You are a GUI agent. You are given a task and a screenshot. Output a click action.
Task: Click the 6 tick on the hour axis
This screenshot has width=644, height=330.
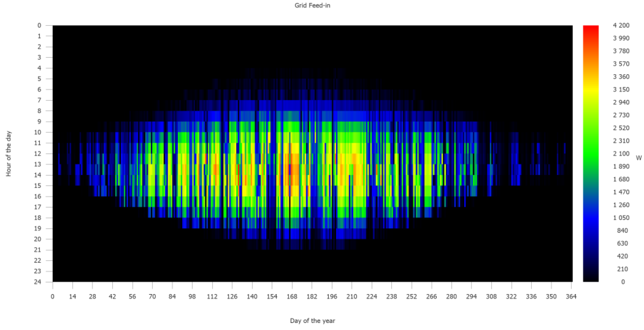39,90
